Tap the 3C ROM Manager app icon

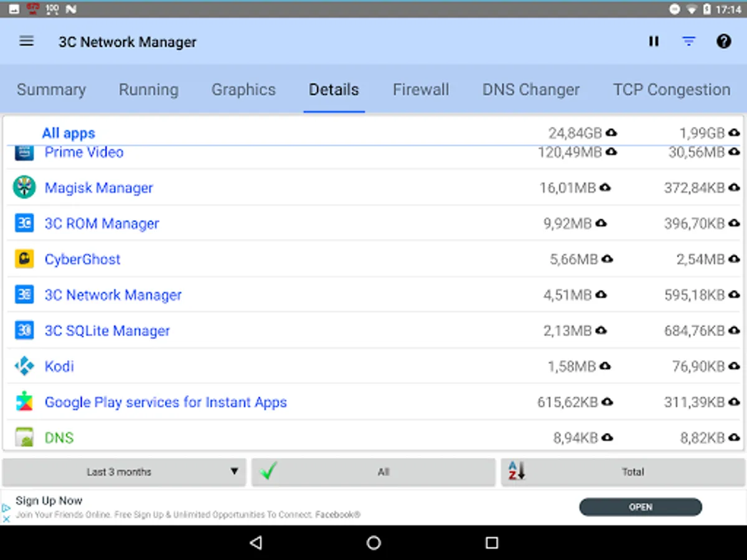click(x=24, y=223)
